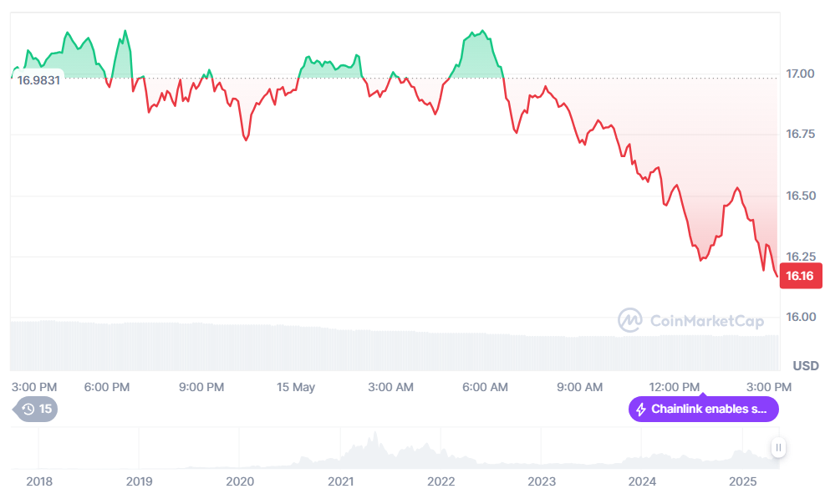Click the 16.50 price axis label
825x504 pixels.
pyautogui.click(x=801, y=196)
